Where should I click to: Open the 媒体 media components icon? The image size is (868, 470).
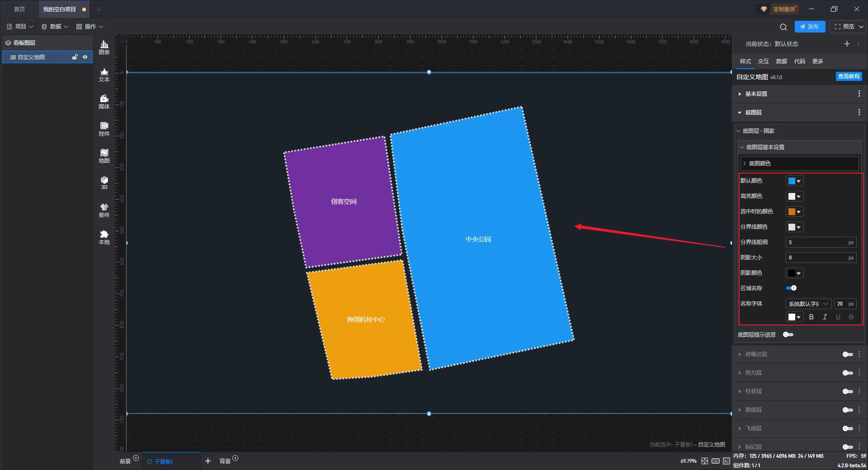tap(104, 102)
